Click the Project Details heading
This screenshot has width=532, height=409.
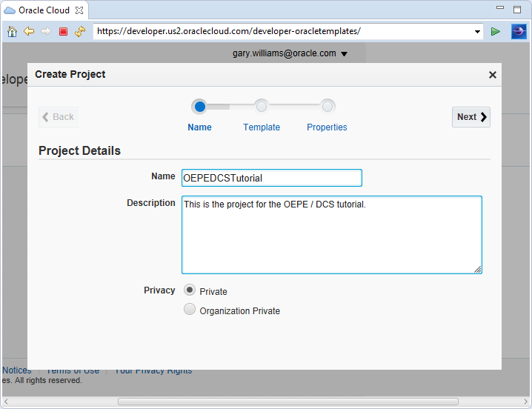[x=79, y=150]
